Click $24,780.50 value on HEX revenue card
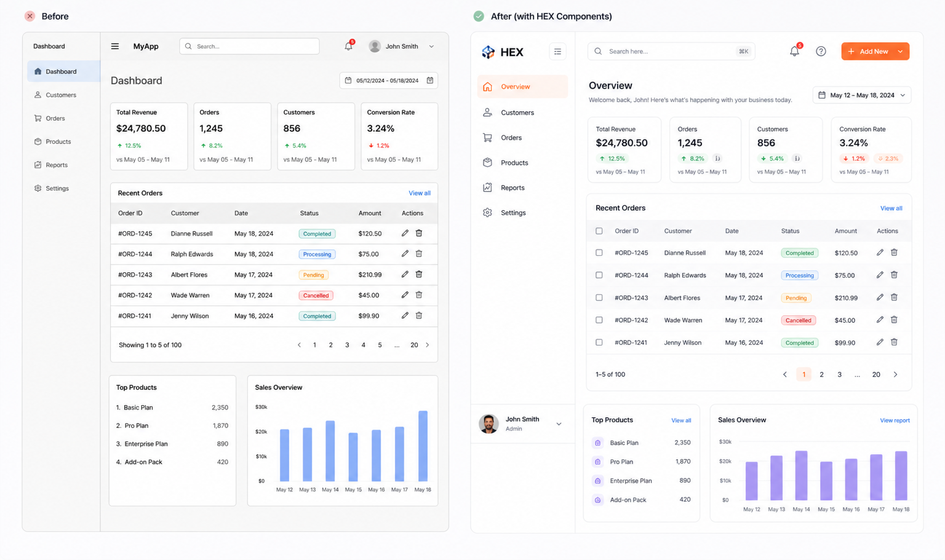945x560 pixels. pos(621,143)
